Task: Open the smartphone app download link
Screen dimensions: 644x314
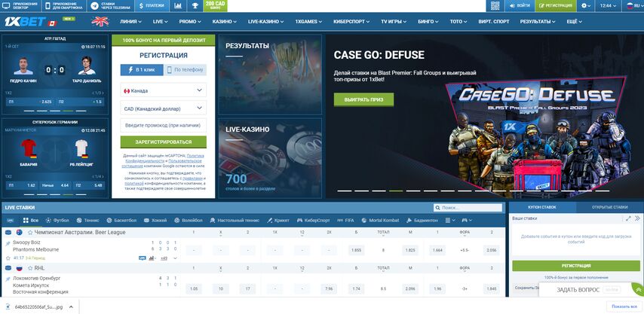Action: [x=64, y=6]
